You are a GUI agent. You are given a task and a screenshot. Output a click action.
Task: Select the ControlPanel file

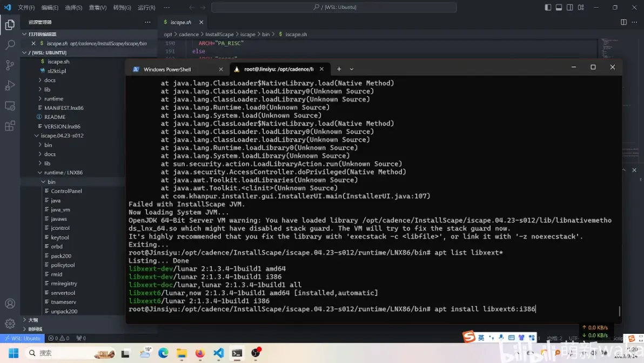pos(66,191)
